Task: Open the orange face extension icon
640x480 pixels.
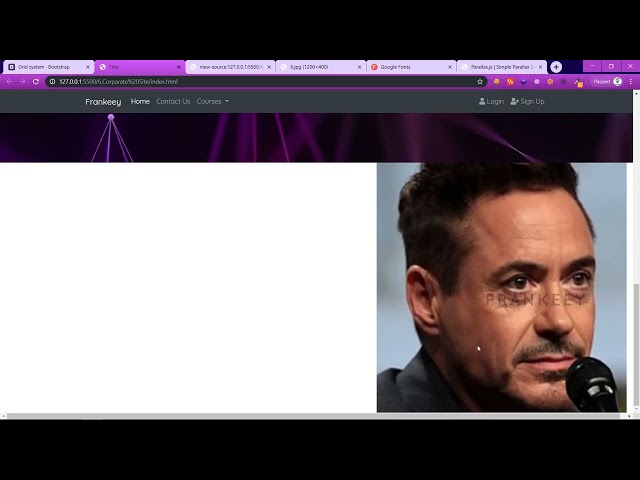Action: point(497,82)
